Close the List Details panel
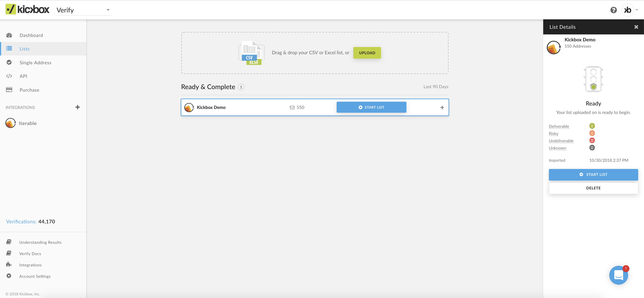644x298 pixels. coord(636,27)
